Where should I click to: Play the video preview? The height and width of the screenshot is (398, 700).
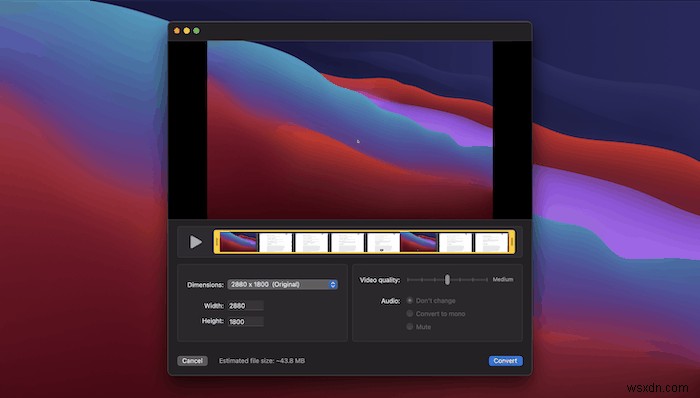(x=196, y=242)
